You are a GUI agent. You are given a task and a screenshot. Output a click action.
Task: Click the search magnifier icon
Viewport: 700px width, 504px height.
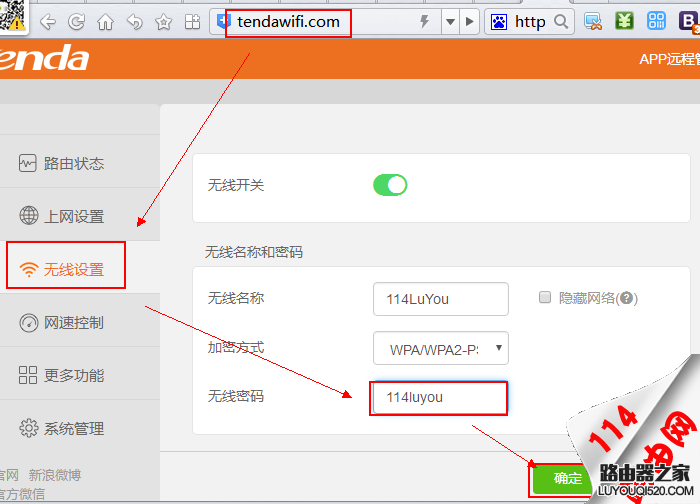(x=561, y=21)
